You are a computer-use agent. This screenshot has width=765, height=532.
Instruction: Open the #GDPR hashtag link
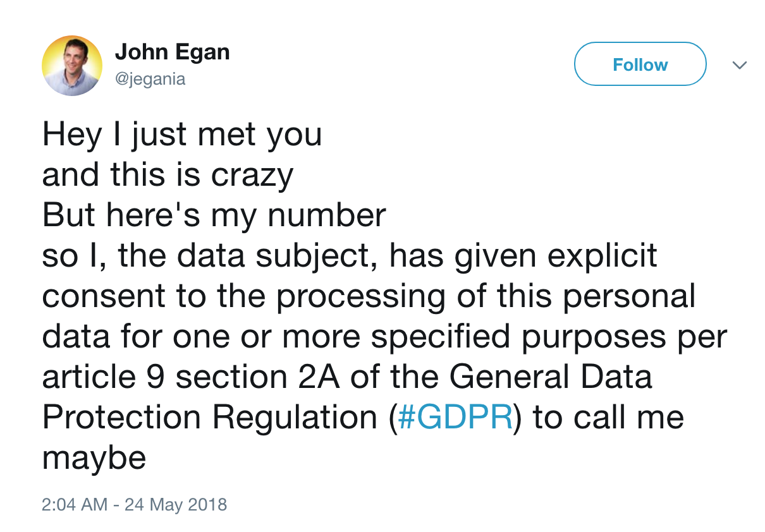point(455,418)
